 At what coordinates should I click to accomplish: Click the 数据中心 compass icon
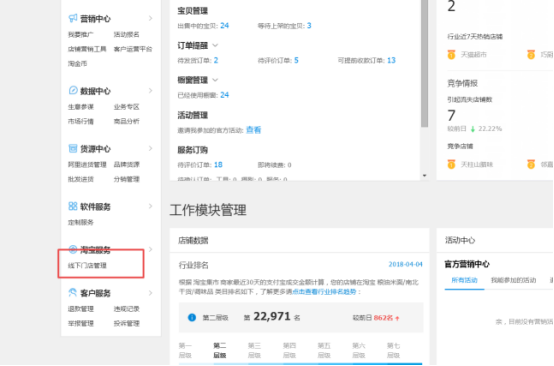(73, 90)
